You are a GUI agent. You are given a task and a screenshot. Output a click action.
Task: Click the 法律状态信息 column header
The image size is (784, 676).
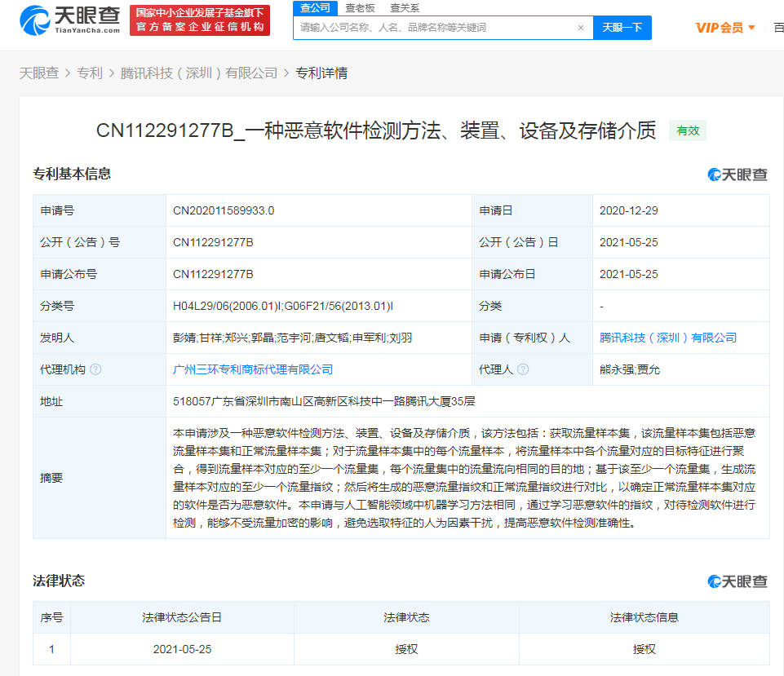coord(644,617)
